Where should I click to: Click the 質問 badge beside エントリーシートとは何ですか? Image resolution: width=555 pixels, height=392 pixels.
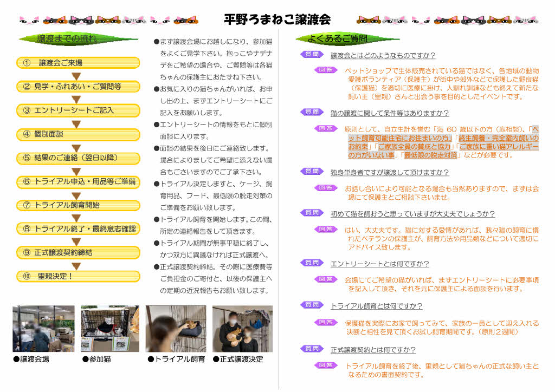pos(312,263)
